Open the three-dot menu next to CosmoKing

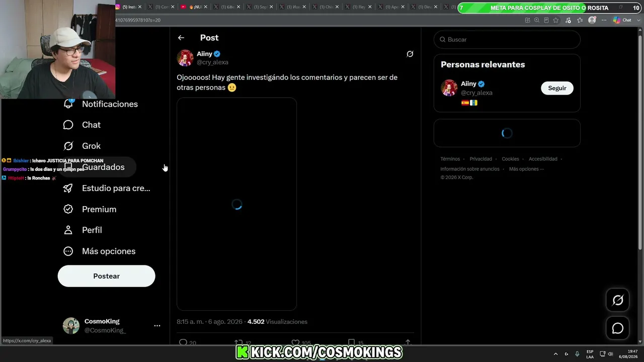click(157, 326)
